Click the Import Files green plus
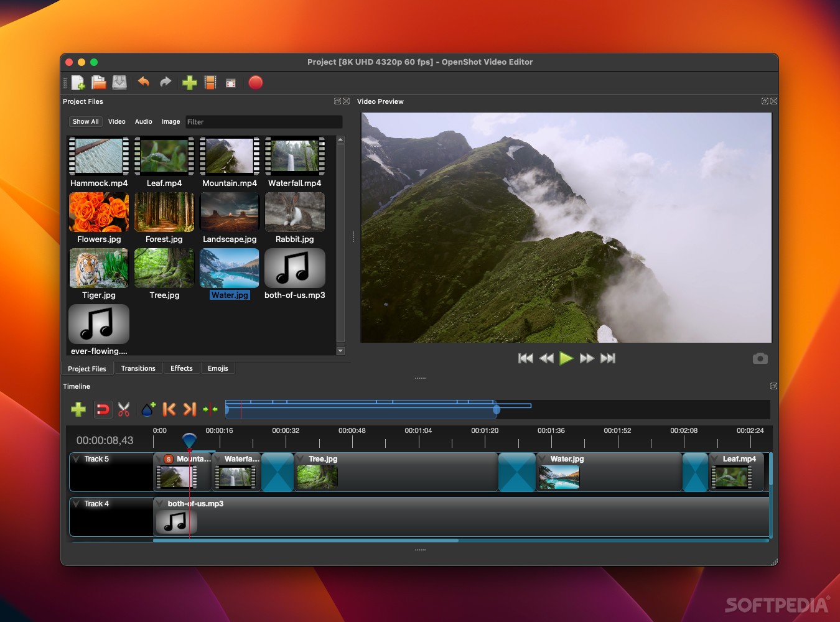840x622 pixels. pyautogui.click(x=189, y=82)
